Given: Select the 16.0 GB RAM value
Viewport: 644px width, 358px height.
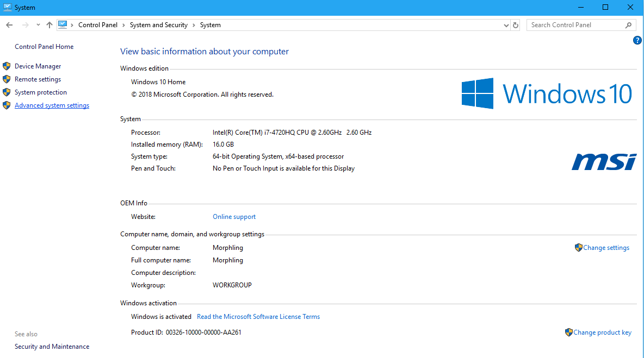Looking at the screenshot, I should [x=223, y=145].
